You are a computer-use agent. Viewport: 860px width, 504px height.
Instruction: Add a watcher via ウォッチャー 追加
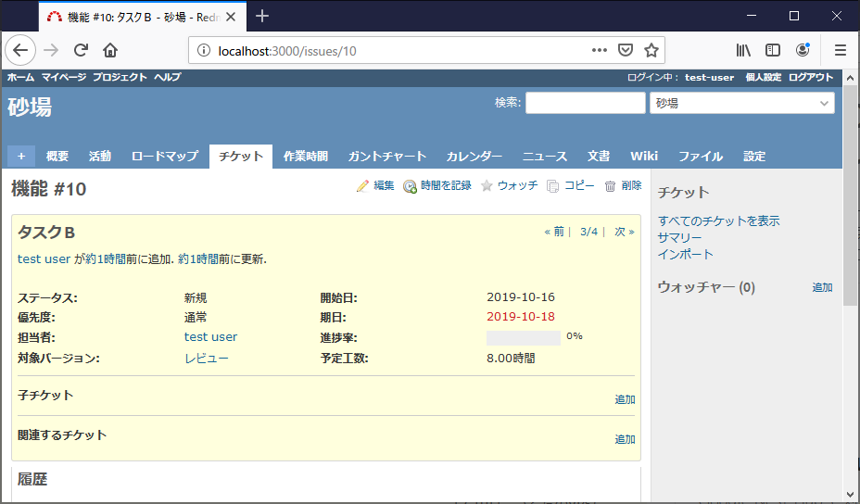coord(822,287)
